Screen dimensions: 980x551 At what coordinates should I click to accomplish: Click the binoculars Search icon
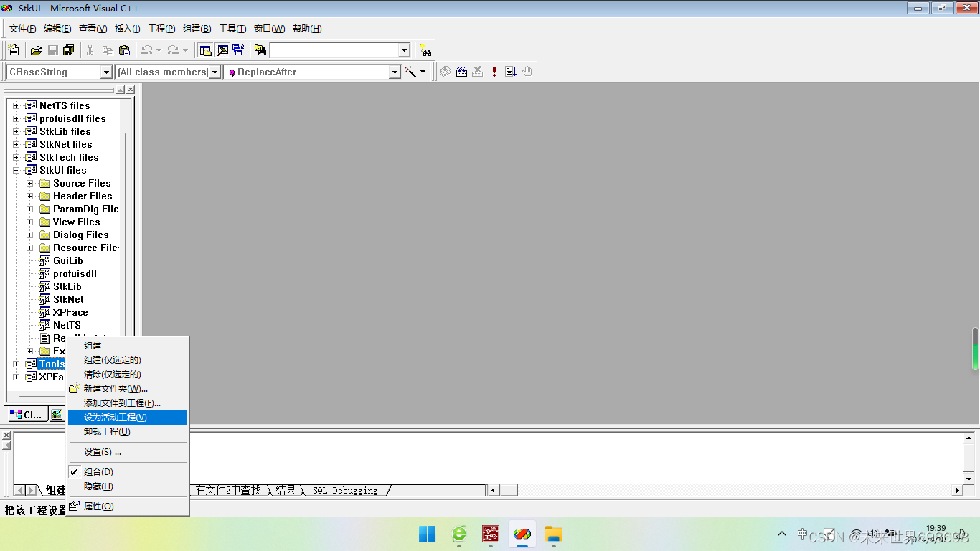[425, 50]
